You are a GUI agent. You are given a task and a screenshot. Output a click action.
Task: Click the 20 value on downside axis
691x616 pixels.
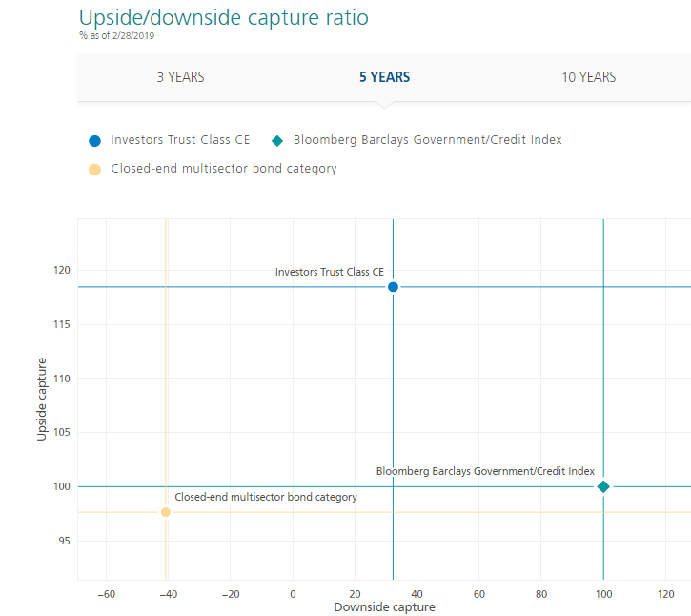(x=356, y=594)
